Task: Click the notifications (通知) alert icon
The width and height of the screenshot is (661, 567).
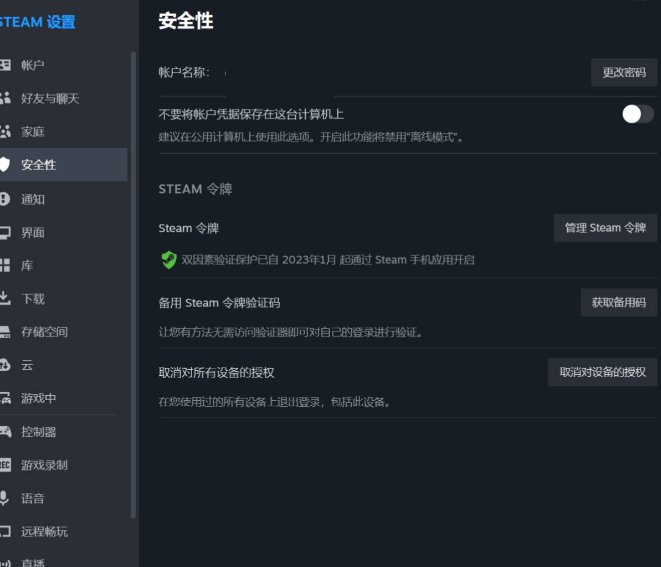Action: 5,199
